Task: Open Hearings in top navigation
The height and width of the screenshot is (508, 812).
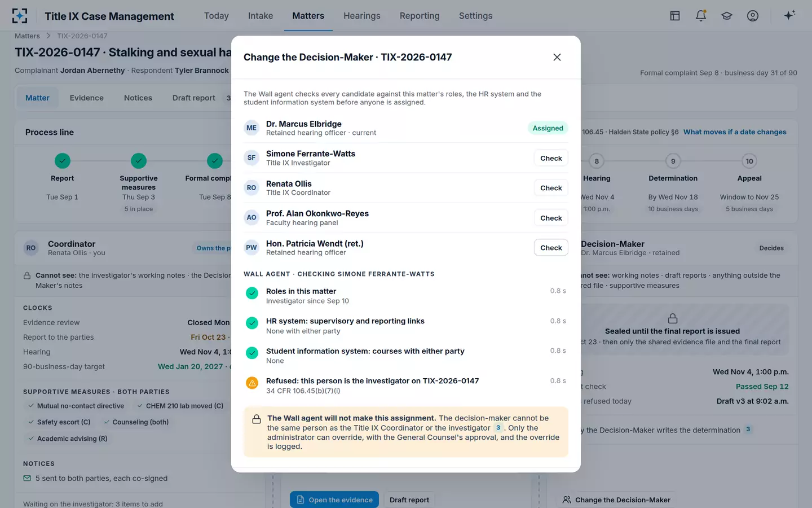Action: coord(362,16)
